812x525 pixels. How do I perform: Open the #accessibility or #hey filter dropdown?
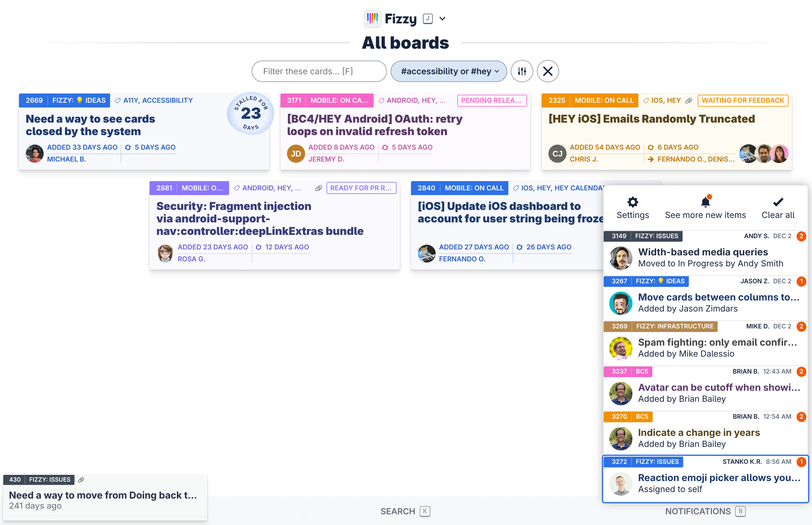tap(448, 71)
